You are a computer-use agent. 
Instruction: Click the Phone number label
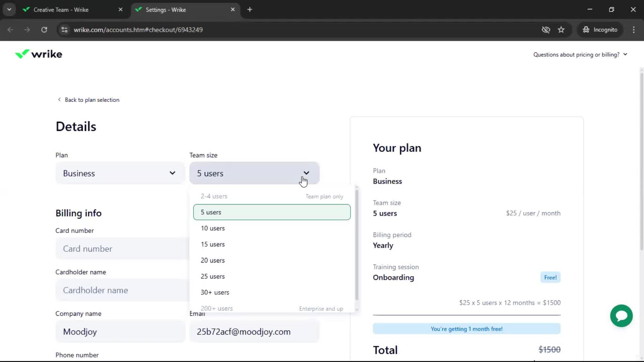pyautogui.click(x=77, y=355)
